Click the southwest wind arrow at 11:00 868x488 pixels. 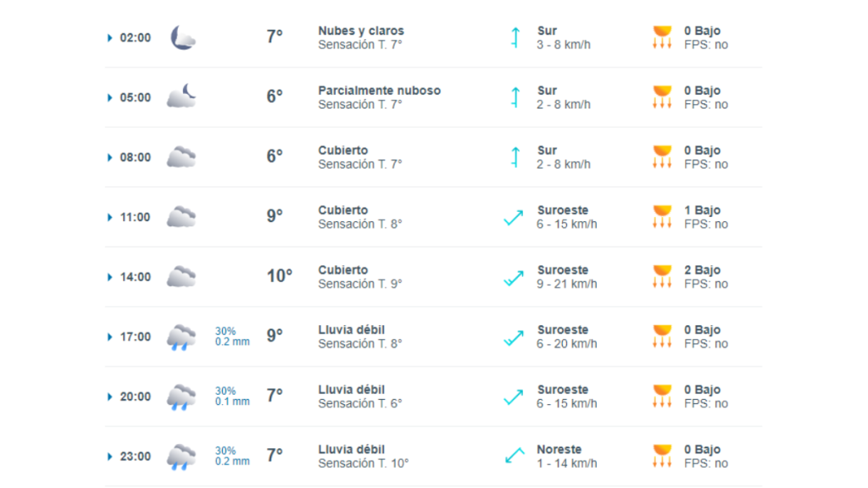514,218
